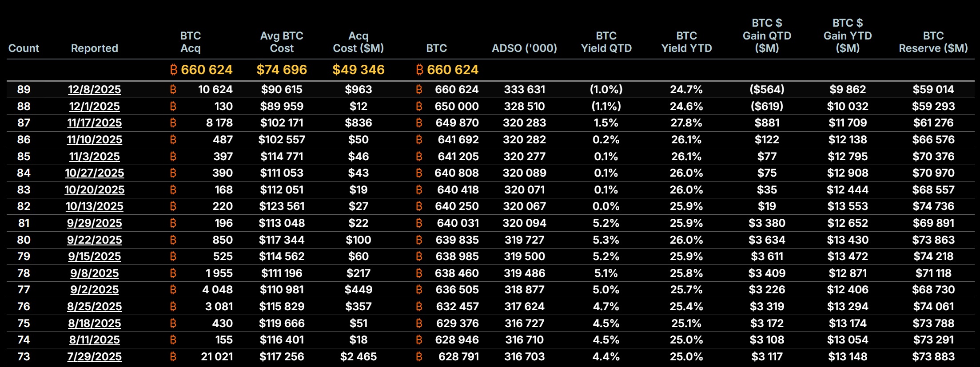
Task: Open the 9/2/2025 report link
Action: point(94,290)
